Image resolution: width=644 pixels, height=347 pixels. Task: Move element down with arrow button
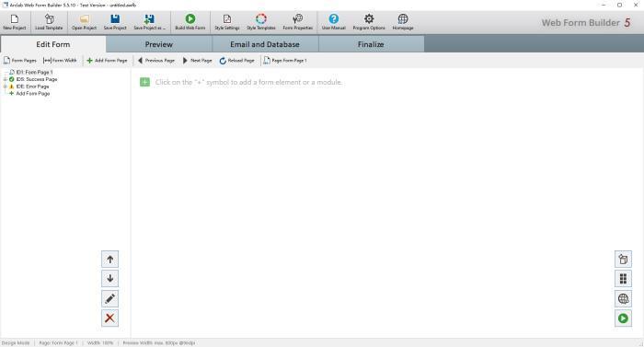point(109,279)
